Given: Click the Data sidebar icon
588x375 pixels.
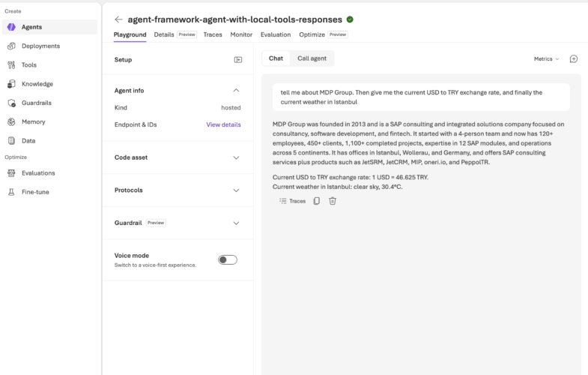Looking at the screenshot, I should pyautogui.click(x=11, y=141).
